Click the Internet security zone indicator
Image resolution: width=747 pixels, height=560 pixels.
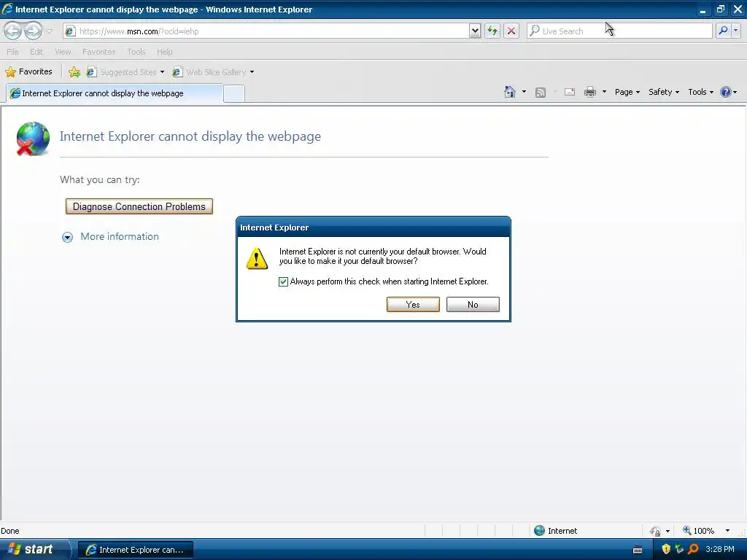[x=555, y=531]
